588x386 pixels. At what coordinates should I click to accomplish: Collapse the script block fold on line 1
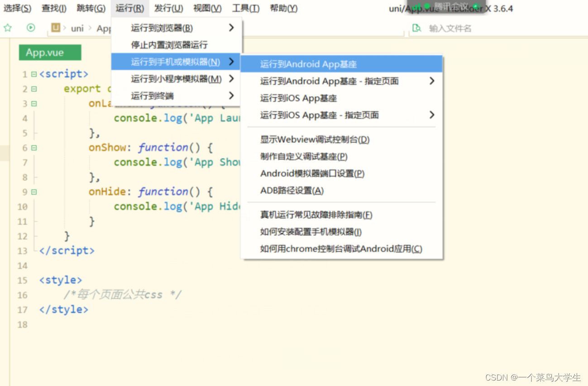pos(34,74)
